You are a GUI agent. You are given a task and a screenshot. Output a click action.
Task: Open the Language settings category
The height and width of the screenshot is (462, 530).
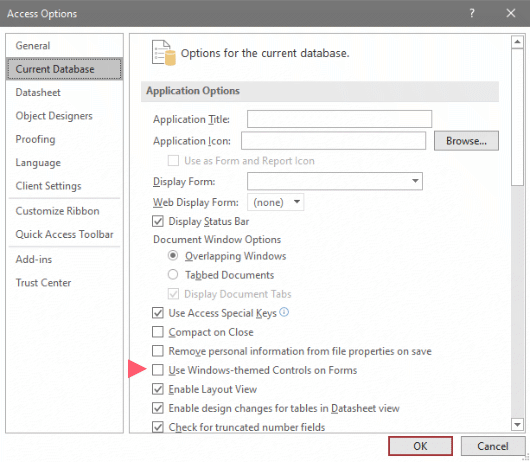coord(64,162)
